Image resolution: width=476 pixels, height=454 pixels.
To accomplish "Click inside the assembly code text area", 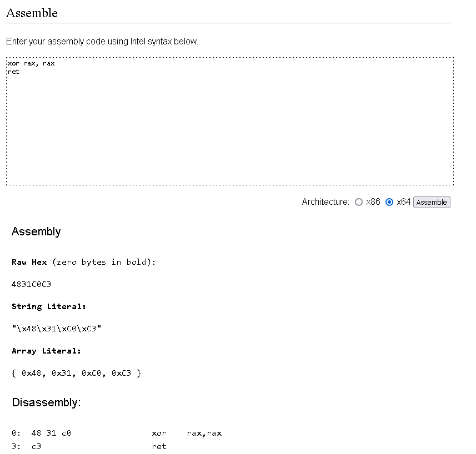I will [230, 121].
